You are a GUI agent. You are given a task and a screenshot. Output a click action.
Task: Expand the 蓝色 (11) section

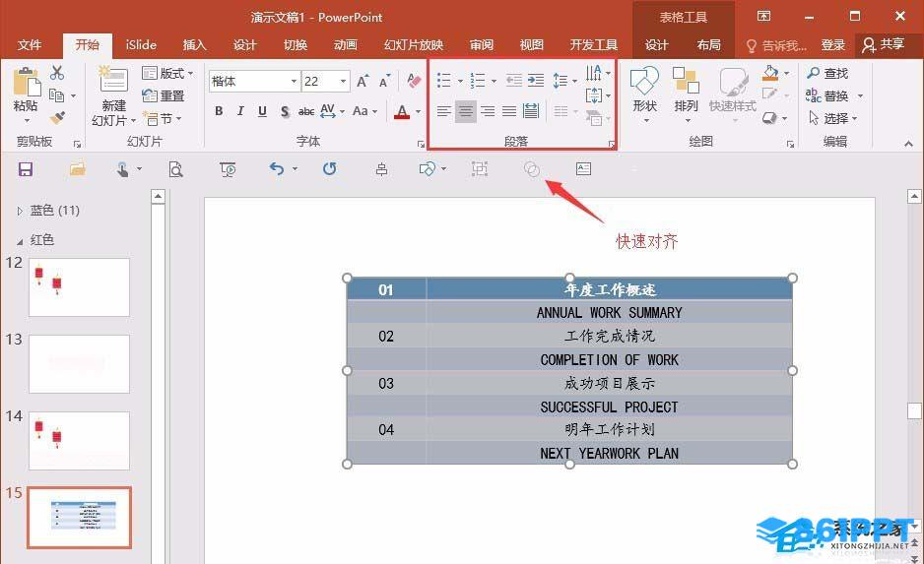[20, 211]
